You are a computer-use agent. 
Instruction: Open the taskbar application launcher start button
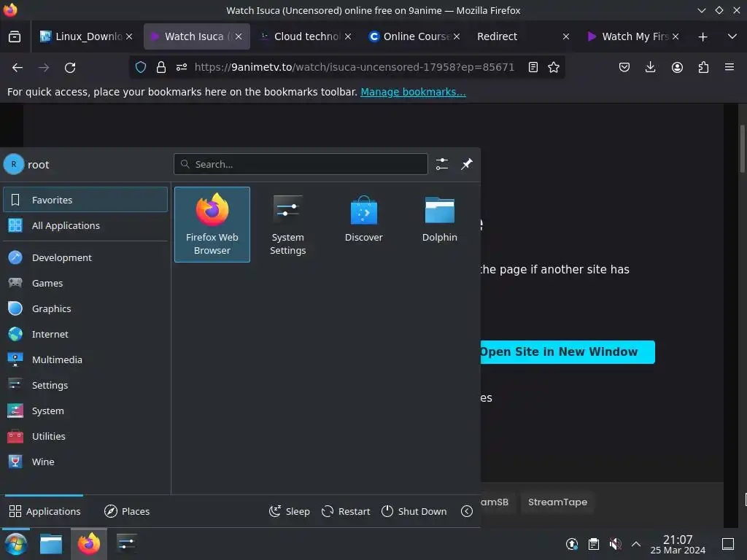15,544
